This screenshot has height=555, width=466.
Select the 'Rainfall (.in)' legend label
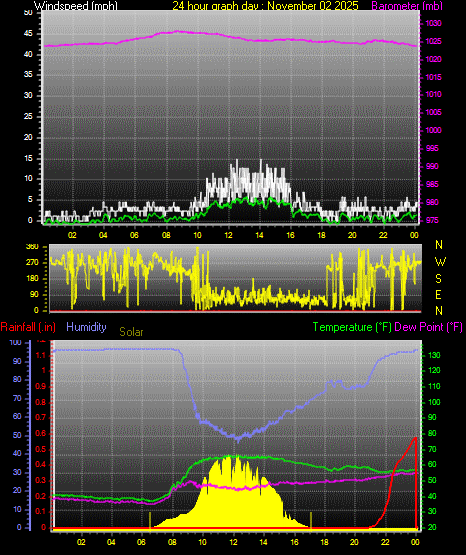(28, 327)
